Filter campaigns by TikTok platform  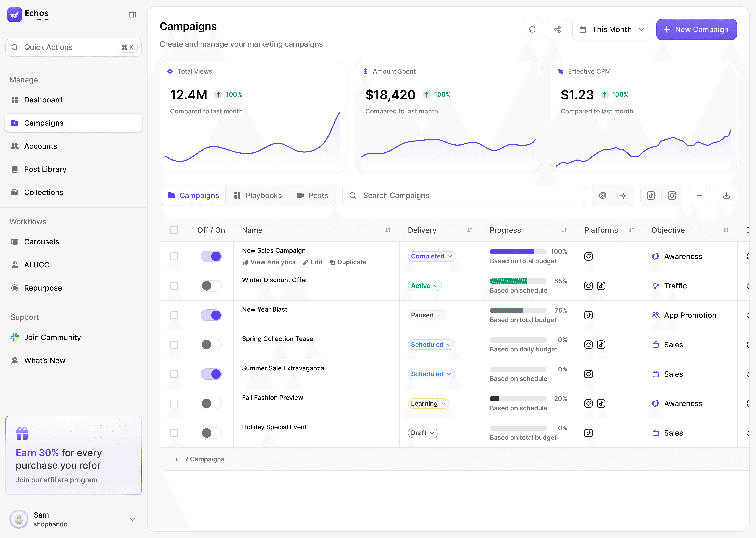click(x=651, y=195)
